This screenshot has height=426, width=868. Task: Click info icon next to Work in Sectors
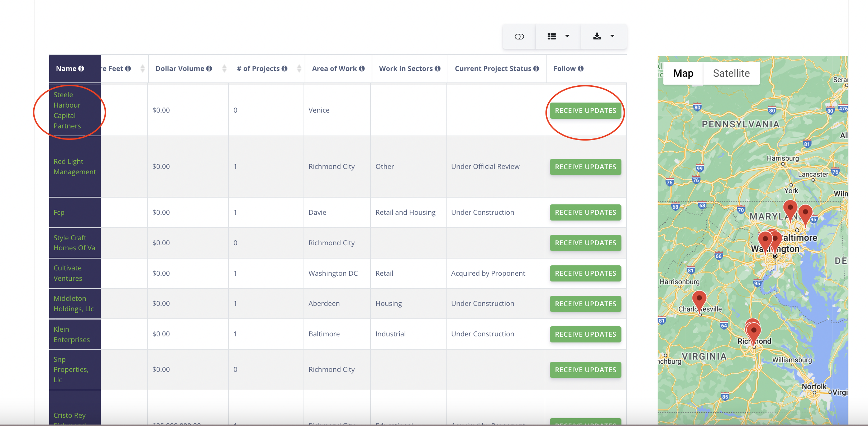coord(438,68)
